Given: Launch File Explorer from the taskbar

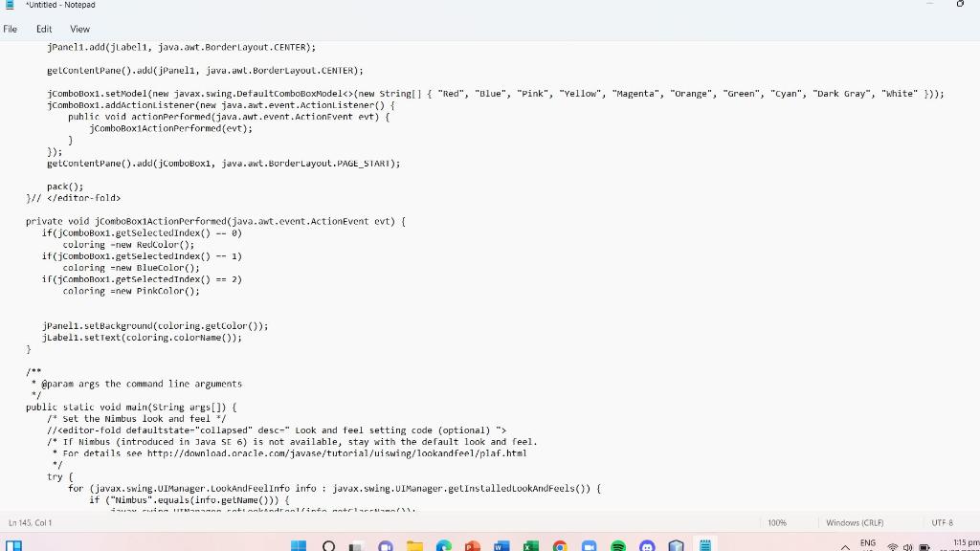Looking at the screenshot, I should pyautogui.click(x=414, y=544).
